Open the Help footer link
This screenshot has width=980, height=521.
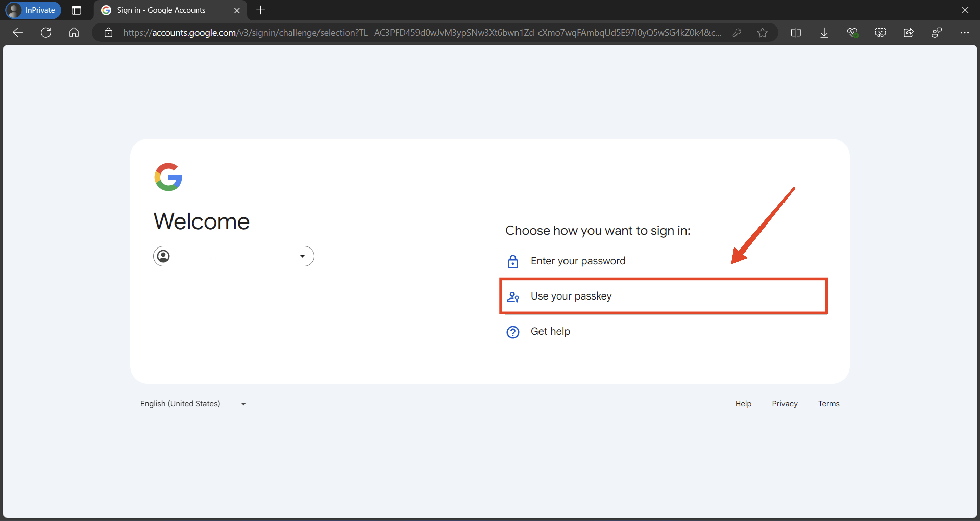click(x=743, y=404)
